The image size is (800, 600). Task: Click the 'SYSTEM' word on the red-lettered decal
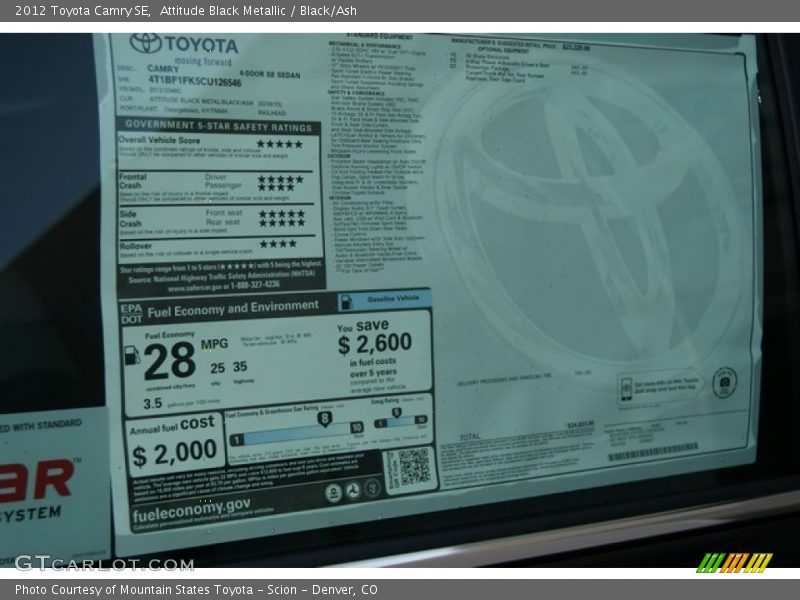[30, 514]
